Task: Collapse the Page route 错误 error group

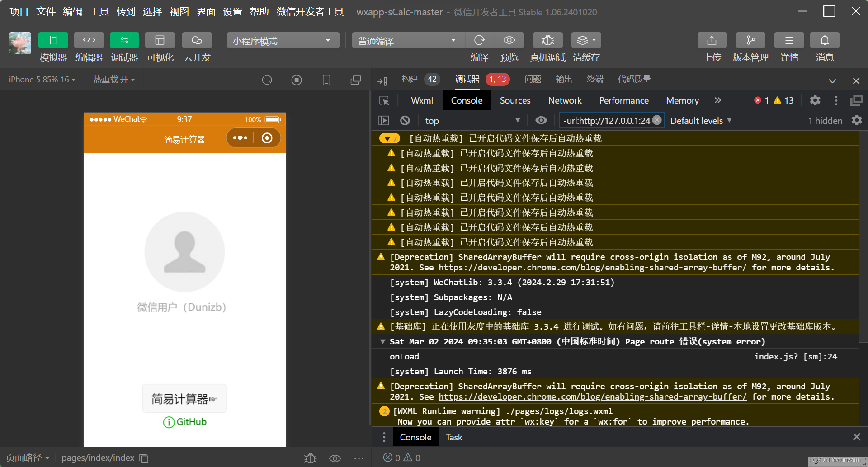Action: coord(382,341)
